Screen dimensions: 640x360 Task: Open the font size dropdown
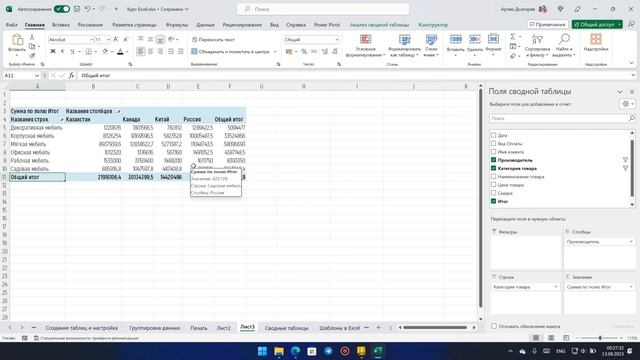click(x=108, y=40)
